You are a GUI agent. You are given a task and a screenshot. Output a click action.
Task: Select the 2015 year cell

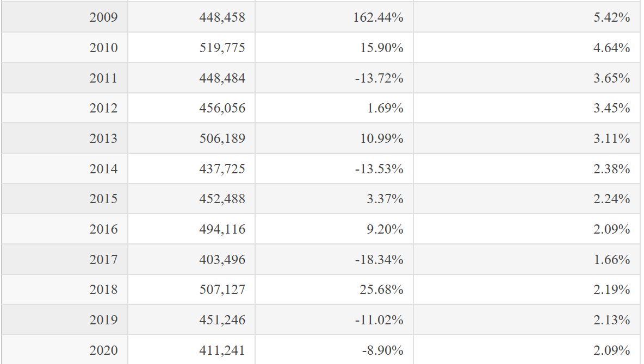65,199
